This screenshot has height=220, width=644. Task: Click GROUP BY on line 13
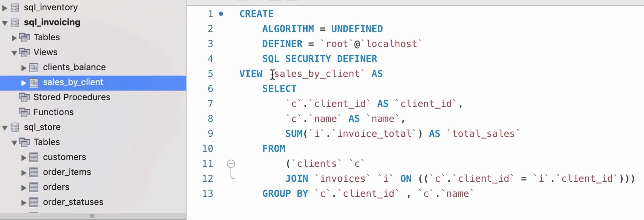pos(285,194)
